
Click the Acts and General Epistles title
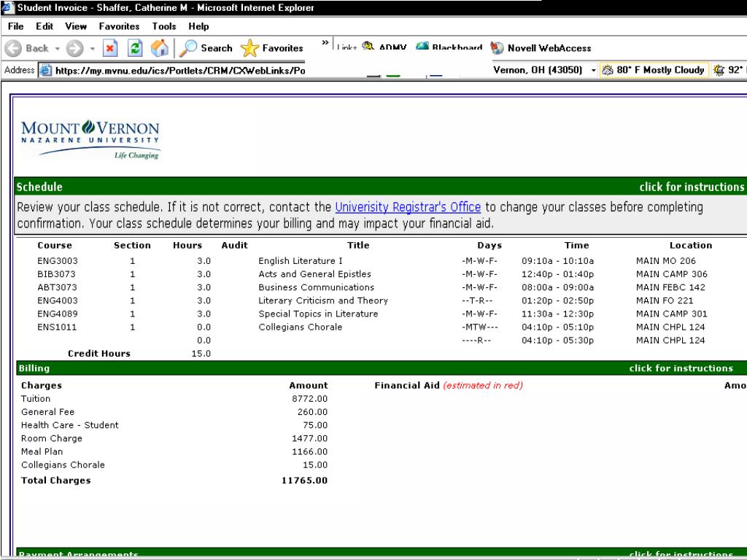[314, 274]
